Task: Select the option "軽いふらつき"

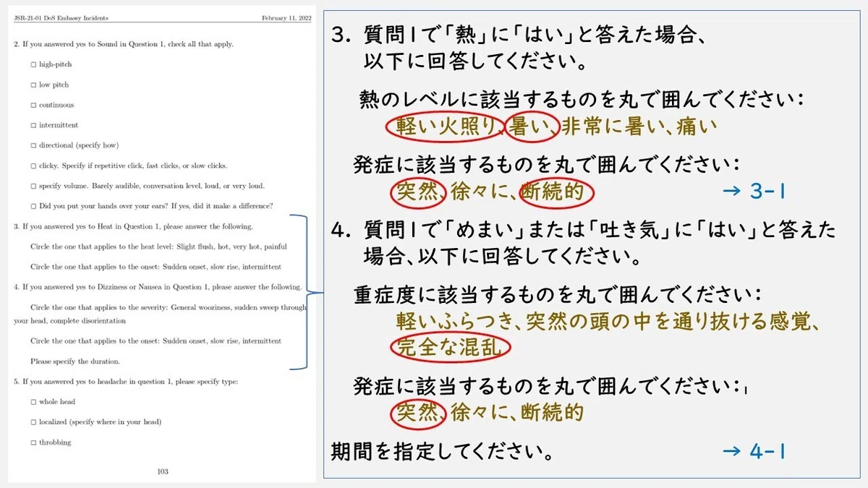Action: pyautogui.click(x=456, y=320)
